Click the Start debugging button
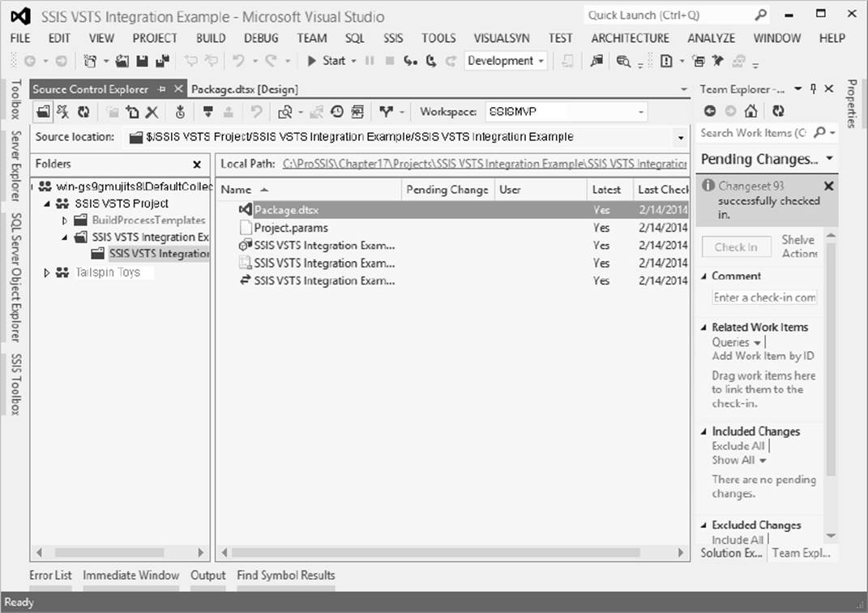The image size is (868, 613). 326,61
